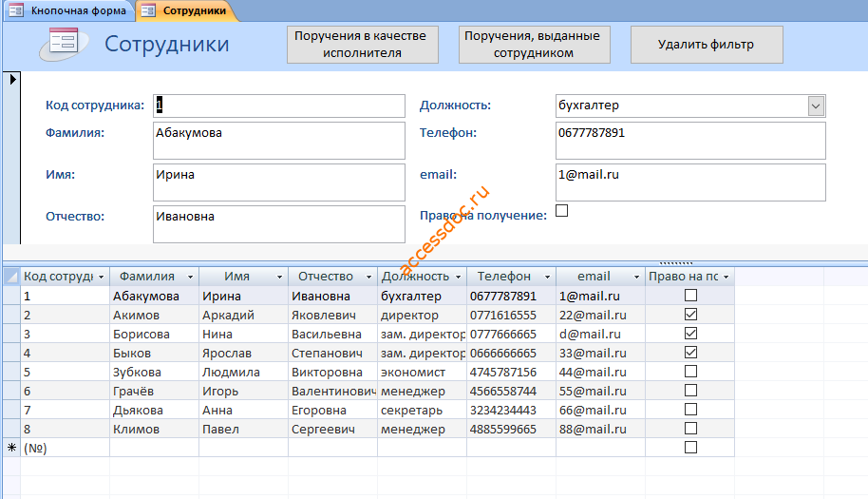Open the Право на получение column filter dropdown

tap(726, 277)
